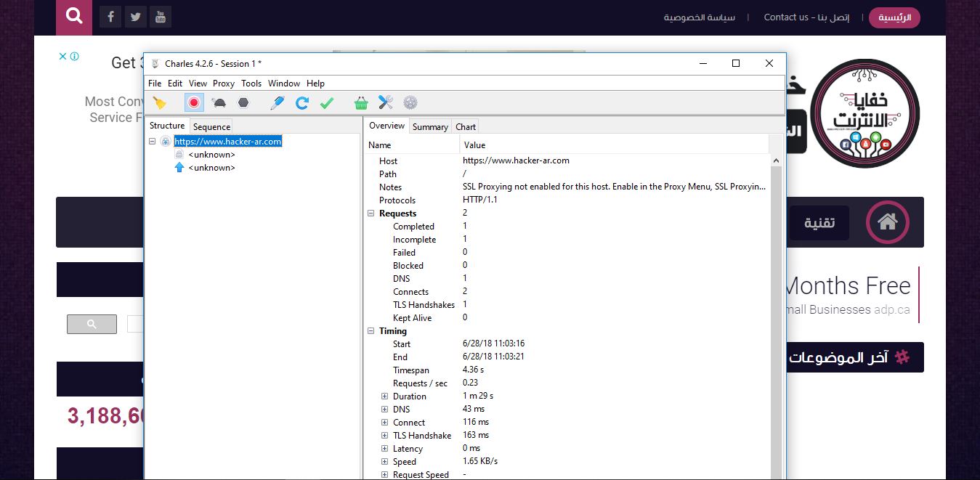
Task: Open the View menu
Action: click(198, 84)
